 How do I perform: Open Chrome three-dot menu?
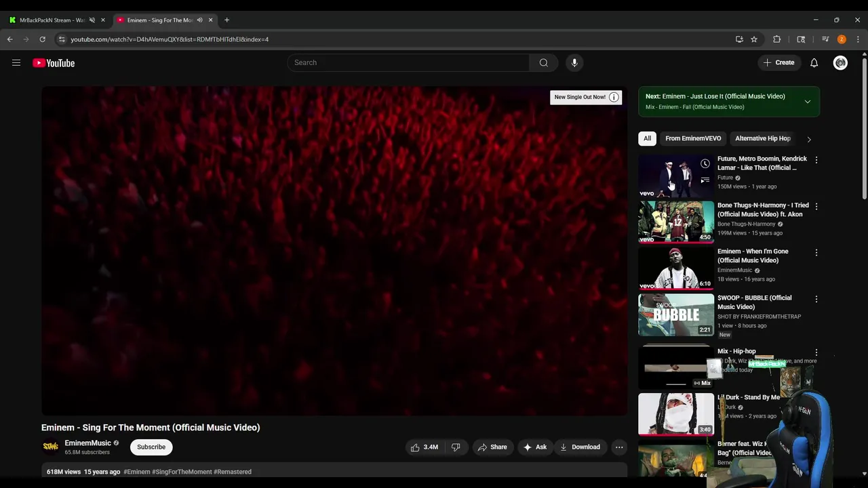[x=858, y=39]
